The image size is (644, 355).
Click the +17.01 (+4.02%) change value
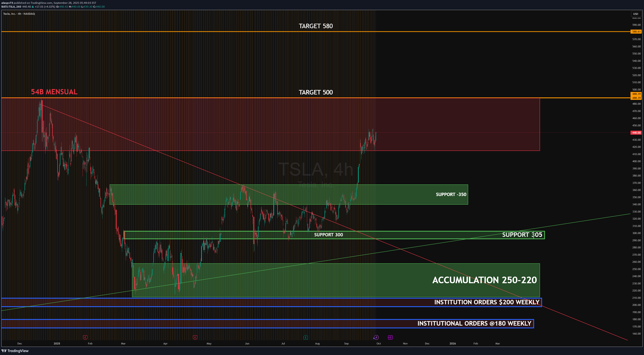coord(45,7)
